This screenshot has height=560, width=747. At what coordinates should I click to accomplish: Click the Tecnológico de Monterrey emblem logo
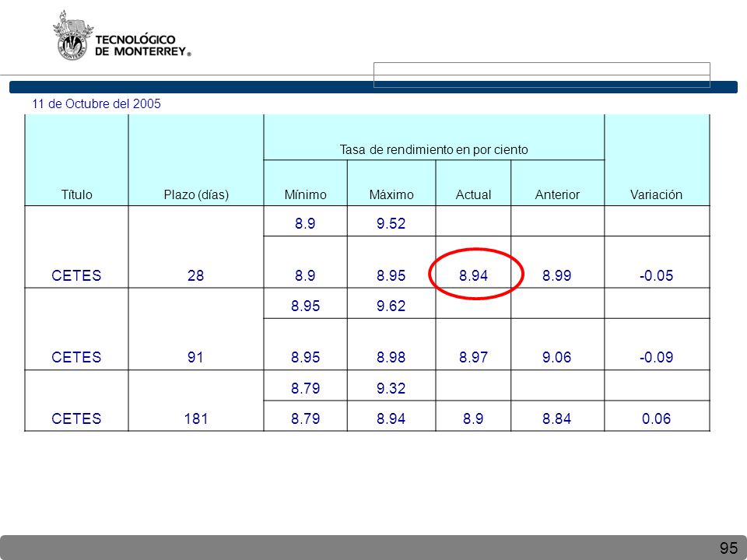(73, 36)
